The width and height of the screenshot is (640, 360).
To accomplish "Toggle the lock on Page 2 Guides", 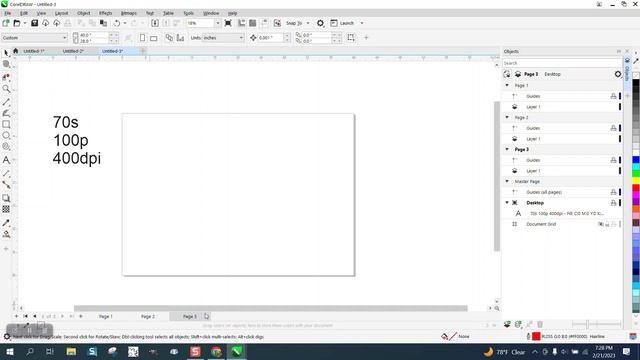I will coord(613,128).
